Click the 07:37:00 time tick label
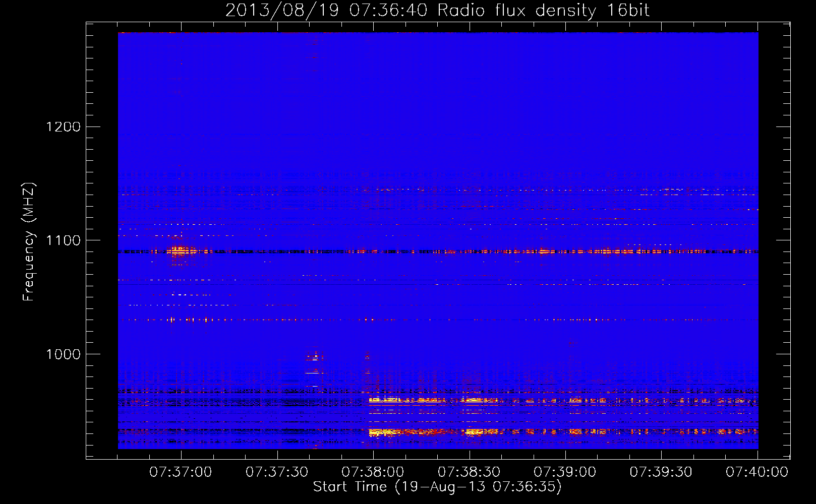816x504 pixels. (x=181, y=472)
